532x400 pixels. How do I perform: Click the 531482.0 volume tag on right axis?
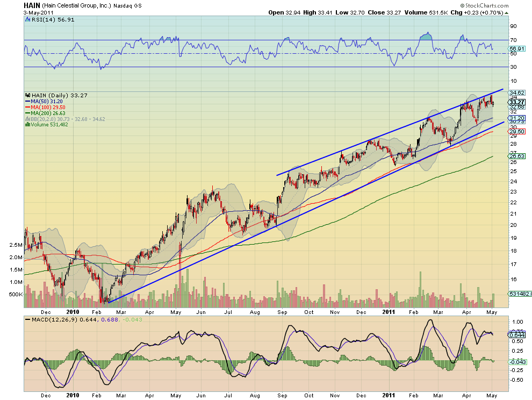520,294
